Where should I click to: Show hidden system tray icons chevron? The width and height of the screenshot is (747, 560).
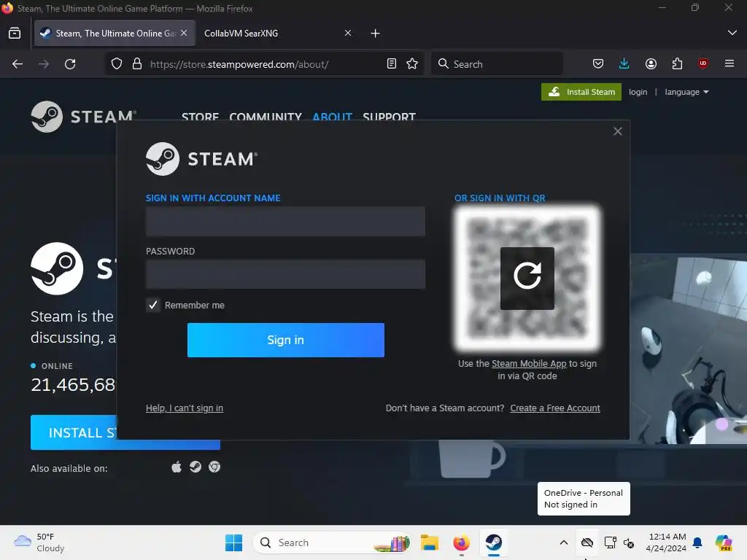564,542
